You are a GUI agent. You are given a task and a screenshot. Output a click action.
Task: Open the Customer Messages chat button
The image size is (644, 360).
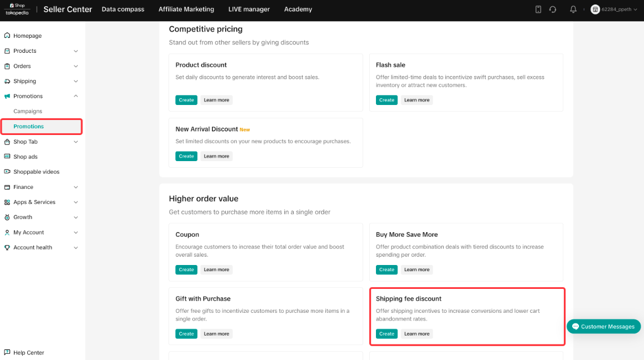tap(603, 327)
